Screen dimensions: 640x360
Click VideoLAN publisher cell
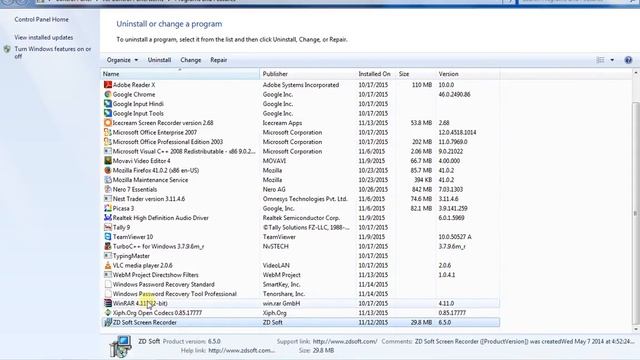point(276,265)
